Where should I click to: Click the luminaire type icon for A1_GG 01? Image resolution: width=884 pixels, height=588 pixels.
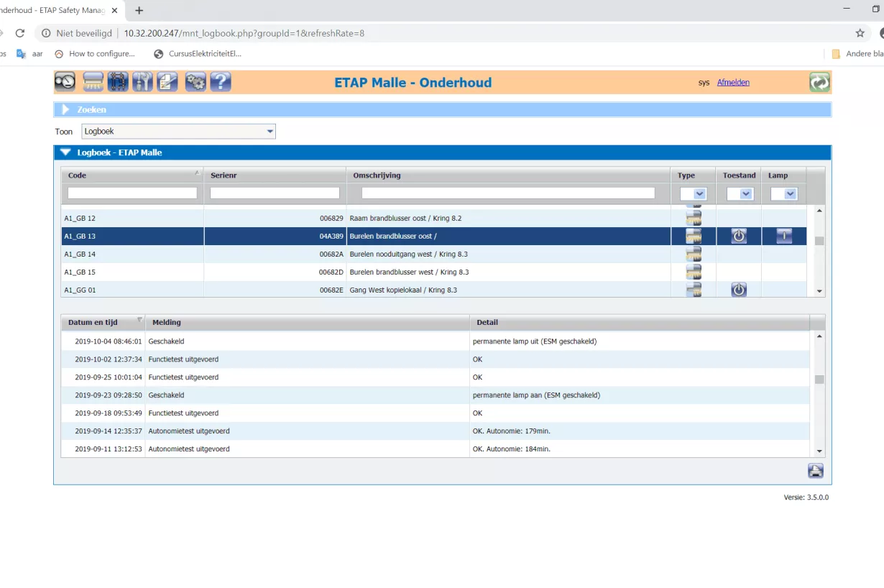pos(694,290)
